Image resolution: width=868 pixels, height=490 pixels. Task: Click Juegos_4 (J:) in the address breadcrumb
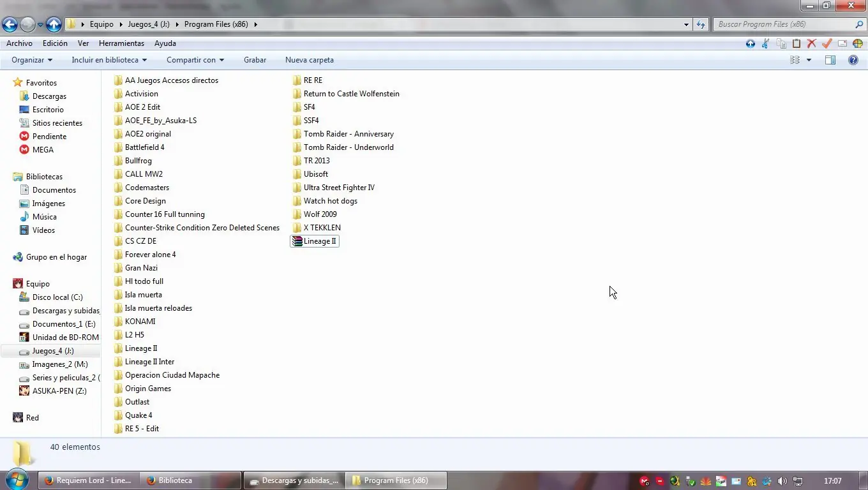148,24
